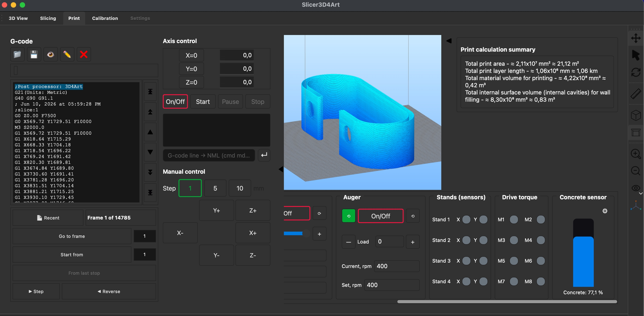This screenshot has width=644, height=316.
Task: Click the Go to frame number field
Action: pyautogui.click(x=145, y=236)
